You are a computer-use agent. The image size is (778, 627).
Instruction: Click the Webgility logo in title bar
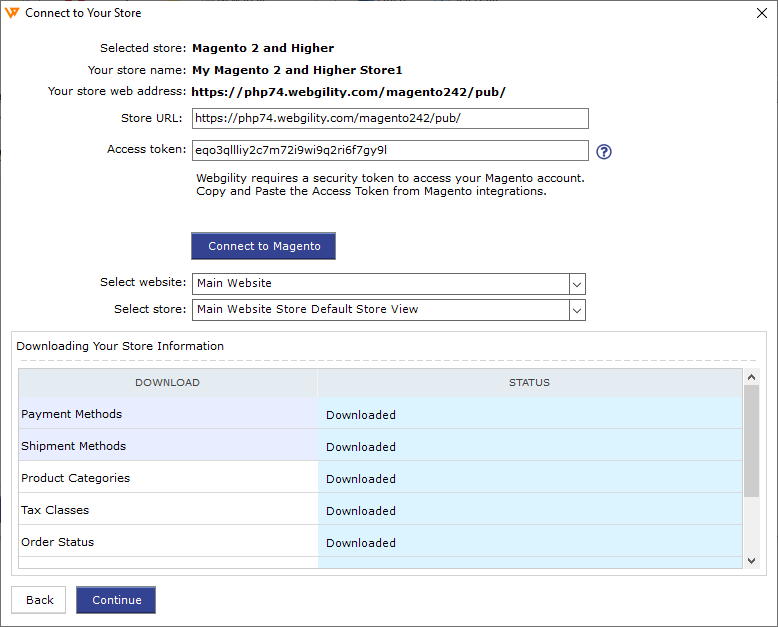point(12,13)
